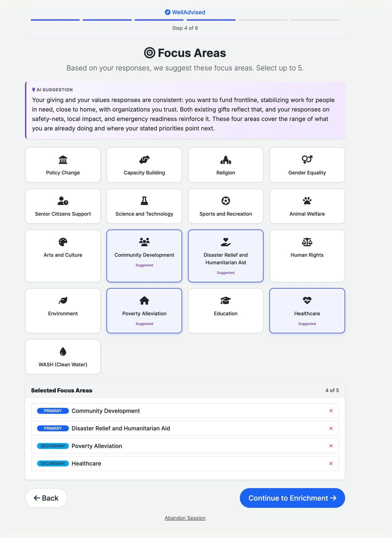Click Poverty Alleviation text in selected list
Screen dimensions: 392x538
[x=97, y=446]
